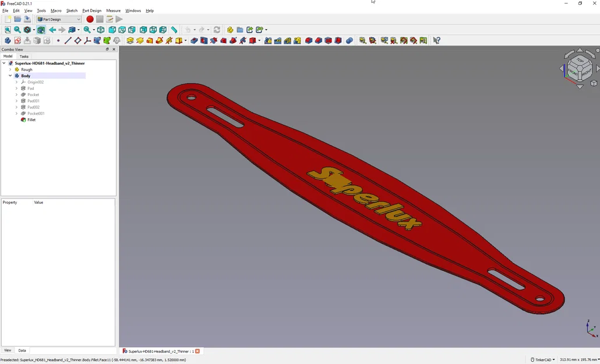Open the Macros dialog icon

coord(110,19)
